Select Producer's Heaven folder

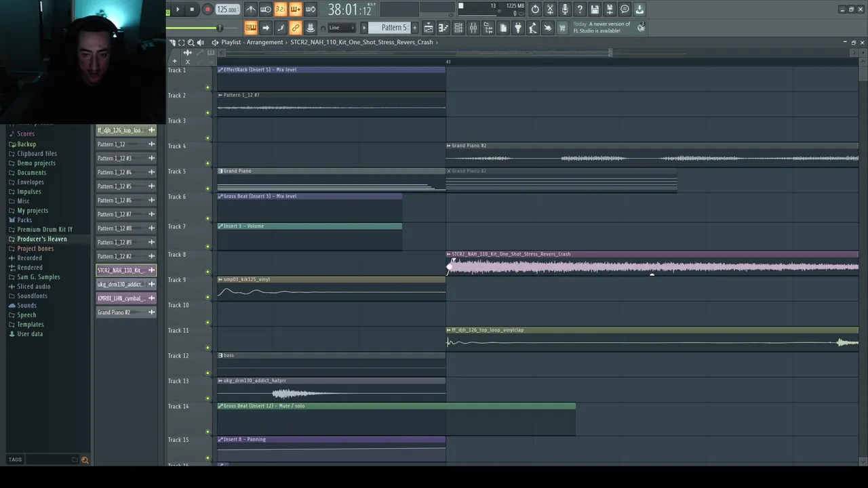coord(42,239)
